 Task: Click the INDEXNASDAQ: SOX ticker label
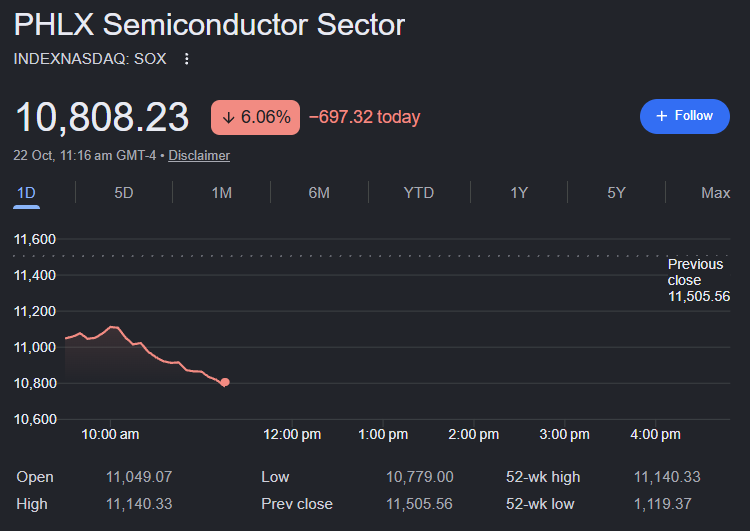coord(90,59)
